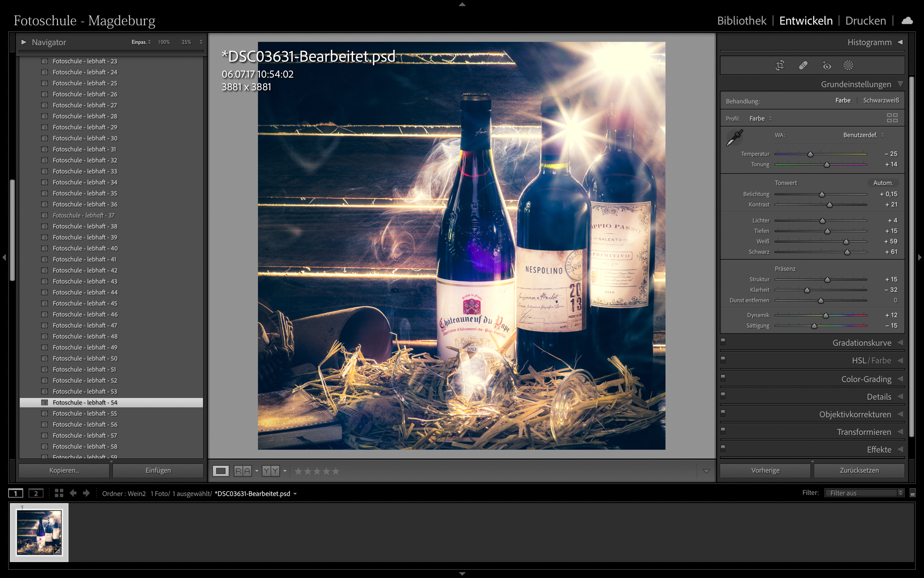
Task: Select the Crop overlay tool
Action: pyautogui.click(x=779, y=65)
